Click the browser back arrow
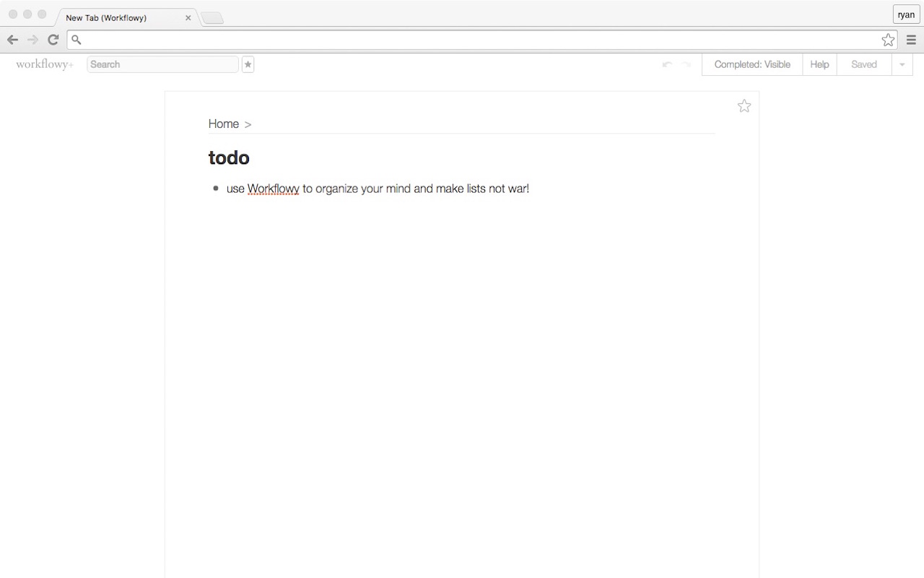Image resolution: width=924 pixels, height=578 pixels. click(12, 40)
